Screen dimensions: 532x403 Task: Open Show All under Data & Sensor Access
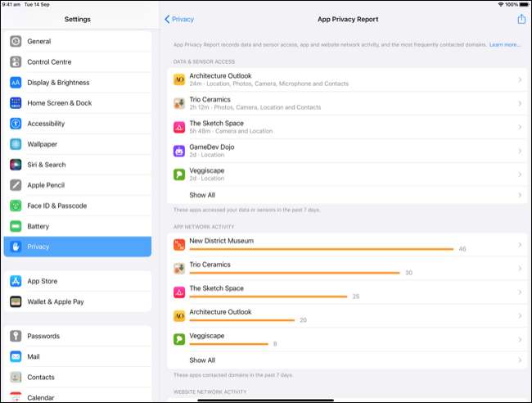pos(202,195)
